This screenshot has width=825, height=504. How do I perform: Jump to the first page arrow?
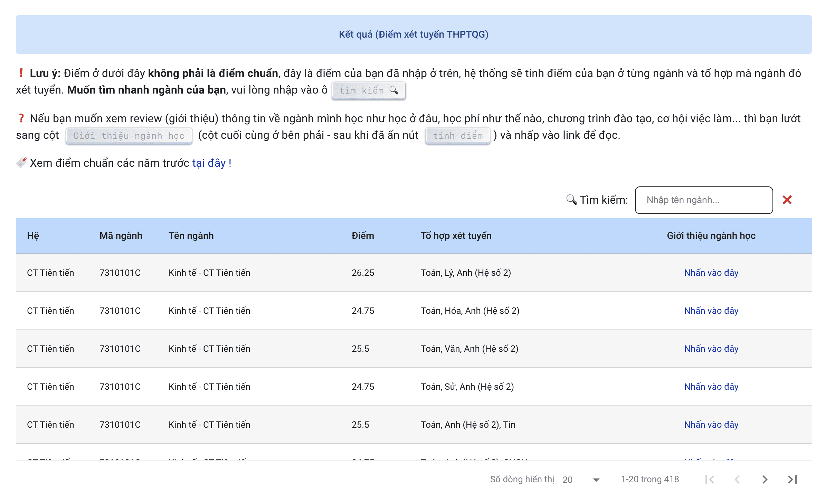click(x=710, y=479)
